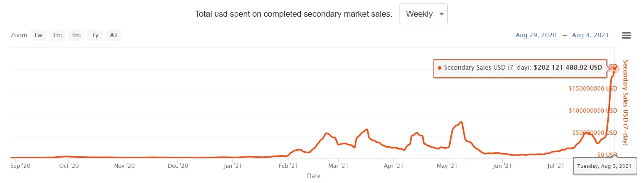The image size is (644, 183).
Task: Show All time range
Action: pyautogui.click(x=114, y=35)
